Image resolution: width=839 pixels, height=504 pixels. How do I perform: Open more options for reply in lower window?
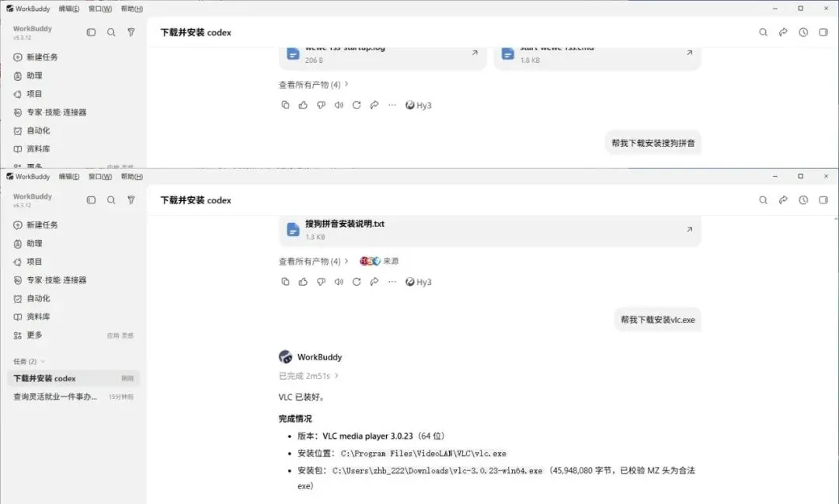point(392,281)
